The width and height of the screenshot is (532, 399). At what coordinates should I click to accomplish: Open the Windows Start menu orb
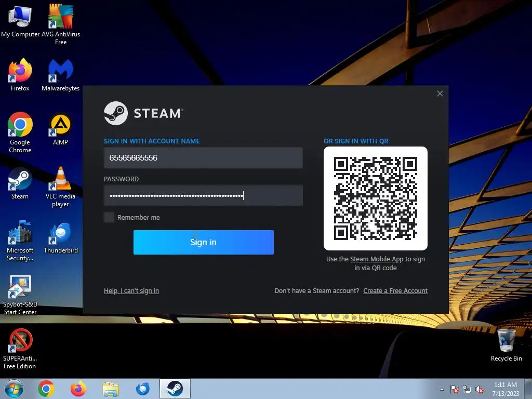click(x=14, y=389)
